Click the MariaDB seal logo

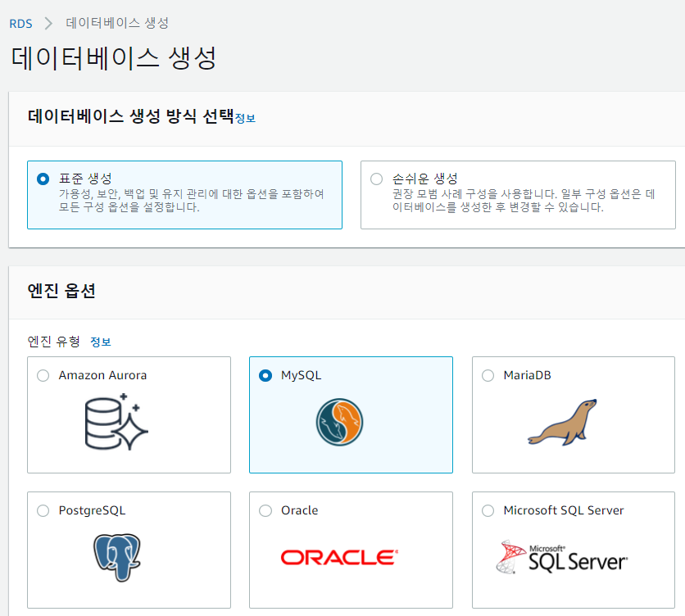562,422
